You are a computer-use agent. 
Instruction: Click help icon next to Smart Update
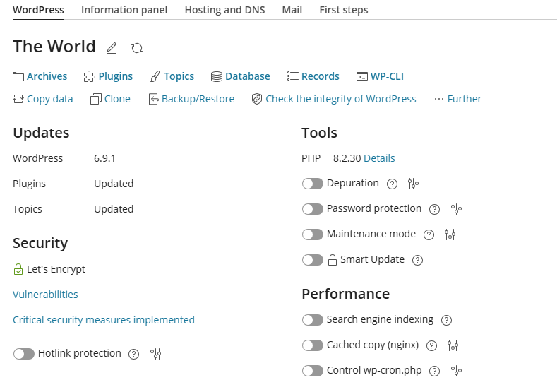(417, 260)
